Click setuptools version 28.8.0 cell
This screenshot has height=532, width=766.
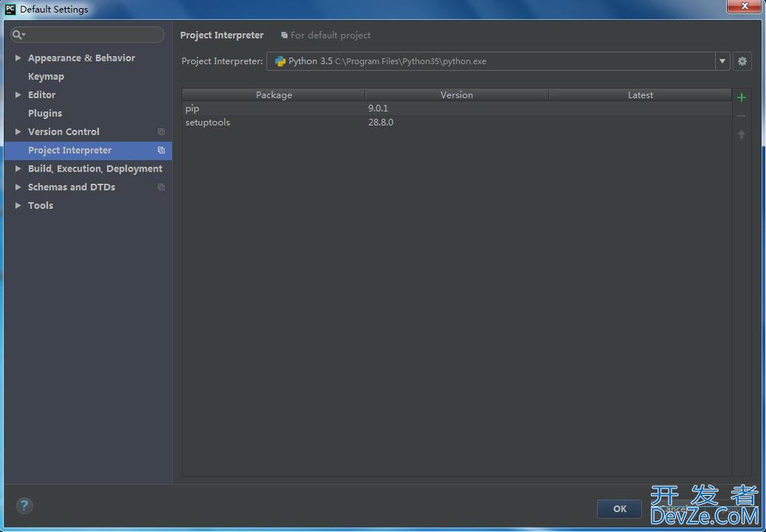[381, 122]
